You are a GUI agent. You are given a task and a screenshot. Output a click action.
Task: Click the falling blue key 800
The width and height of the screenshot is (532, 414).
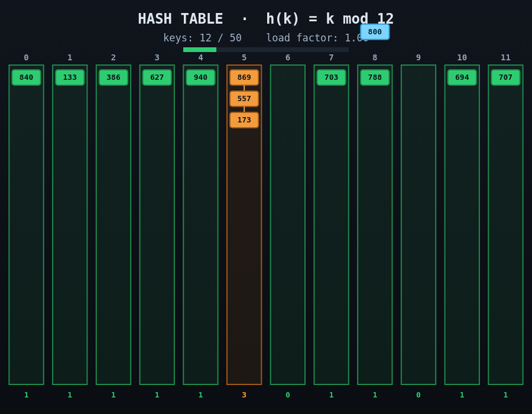375,32
